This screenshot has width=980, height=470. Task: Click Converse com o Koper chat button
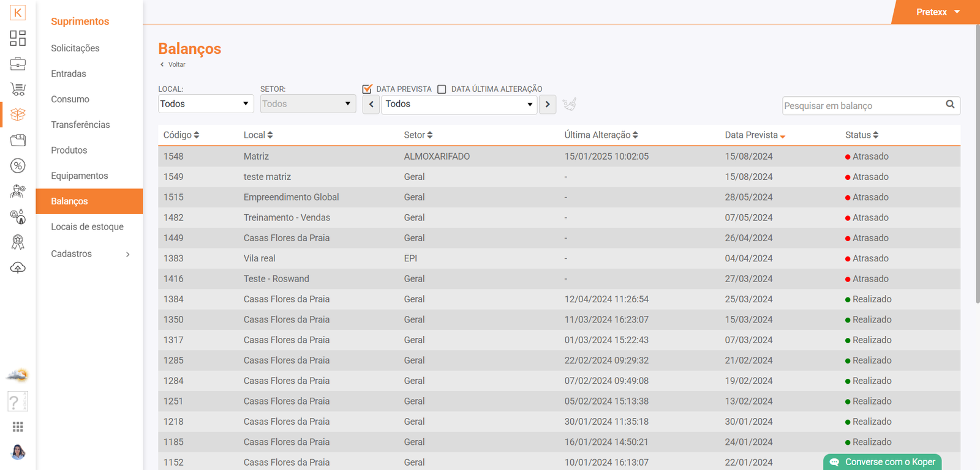[882, 462]
